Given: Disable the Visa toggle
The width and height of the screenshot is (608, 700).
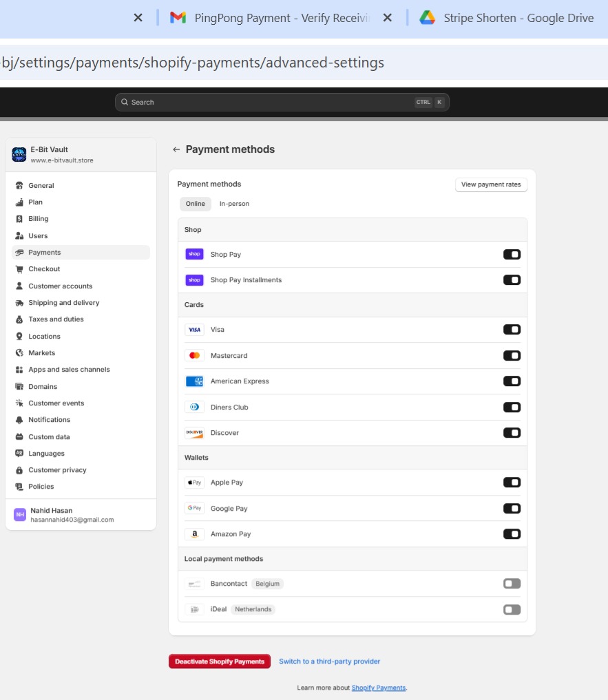Looking at the screenshot, I should coord(512,330).
